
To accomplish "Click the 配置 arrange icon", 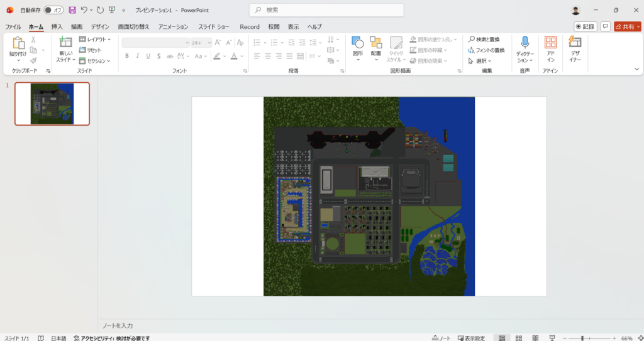I will click(376, 42).
